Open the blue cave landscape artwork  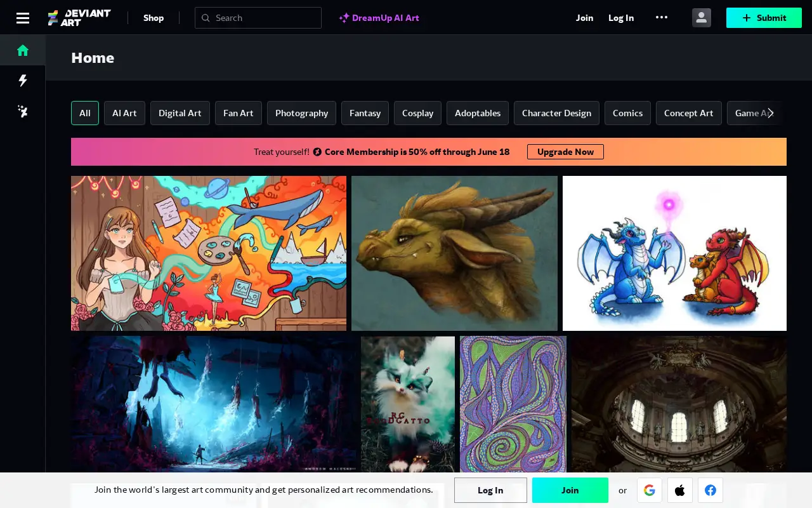coord(213,404)
